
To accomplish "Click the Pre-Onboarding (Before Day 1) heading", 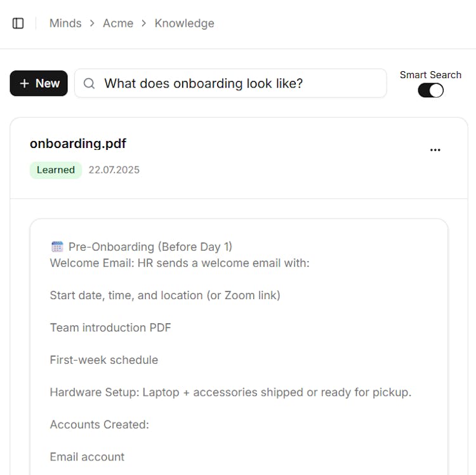I will pyautogui.click(x=150, y=246).
